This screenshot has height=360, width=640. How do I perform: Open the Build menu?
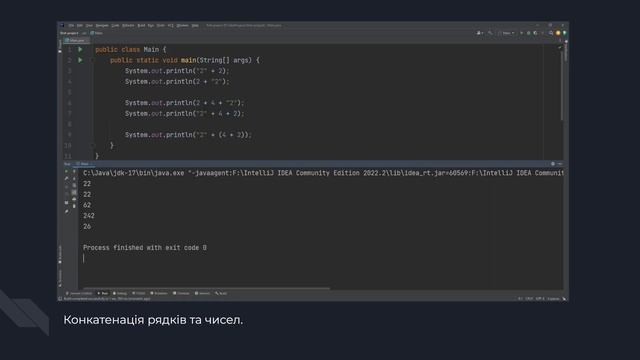point(141,25)
